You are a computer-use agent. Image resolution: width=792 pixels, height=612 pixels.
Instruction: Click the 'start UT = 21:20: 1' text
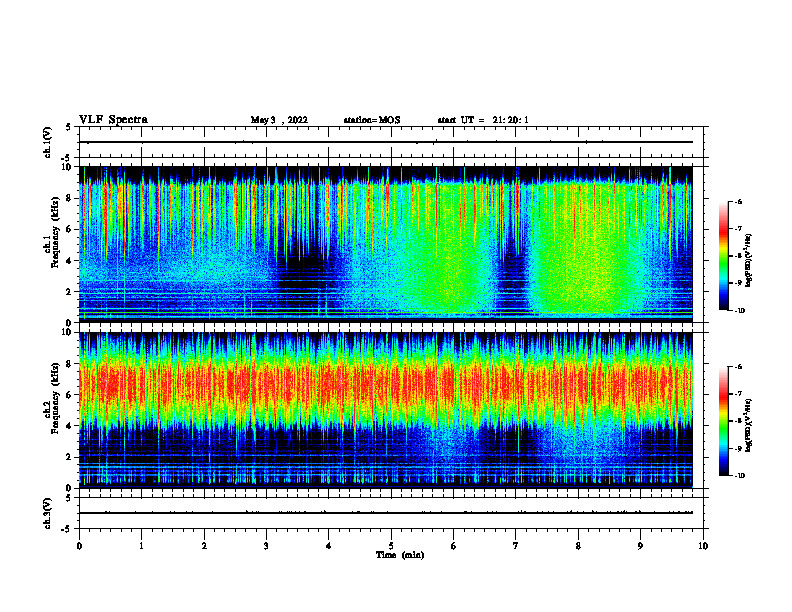(483, 120)
